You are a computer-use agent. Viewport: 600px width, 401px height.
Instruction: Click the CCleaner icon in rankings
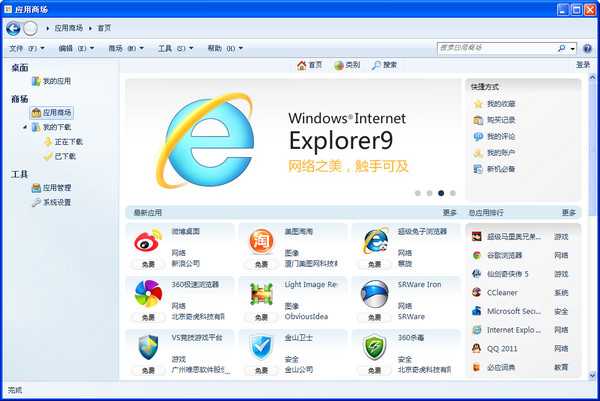[x=477, y=293]
